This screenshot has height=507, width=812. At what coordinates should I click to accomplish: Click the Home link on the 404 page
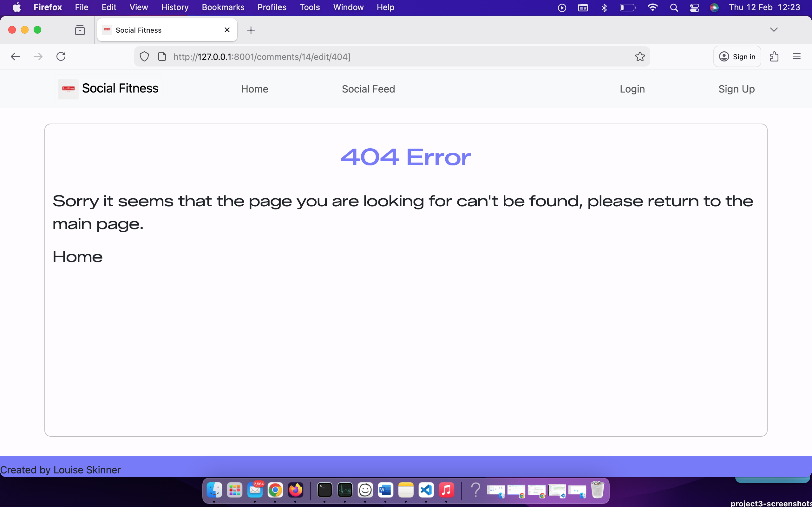pyautogui.click(x=77, y=257)
